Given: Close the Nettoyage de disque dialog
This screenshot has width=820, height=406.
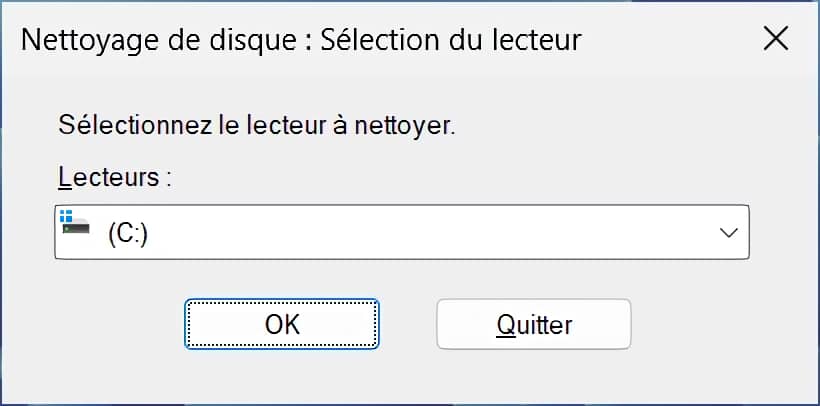Looking at the screenshot, I should tap(776, 39).
